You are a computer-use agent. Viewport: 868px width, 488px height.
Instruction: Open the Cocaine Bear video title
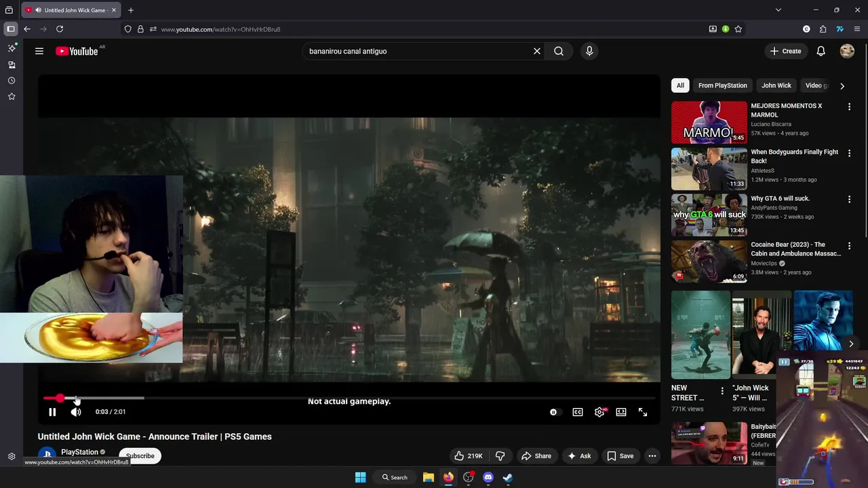(796, 249)
